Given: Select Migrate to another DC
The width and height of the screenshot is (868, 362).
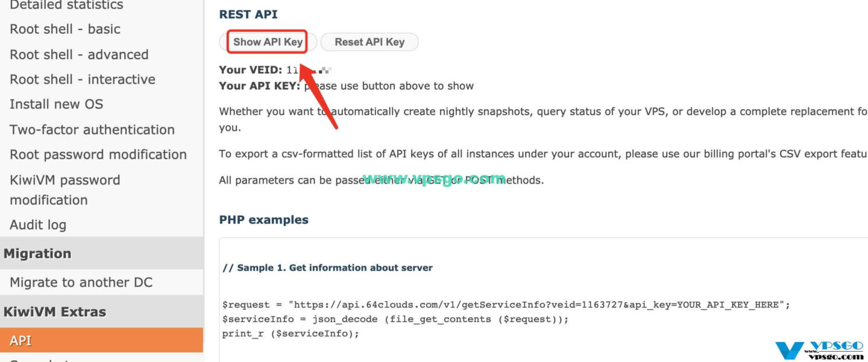Looking at the screenshot, I should [81, 282].
